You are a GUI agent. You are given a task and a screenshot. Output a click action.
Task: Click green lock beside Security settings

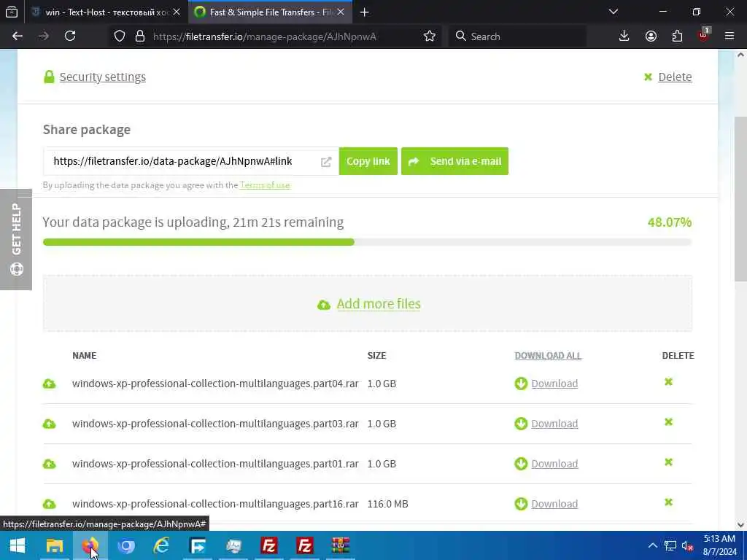coord(49,77)
